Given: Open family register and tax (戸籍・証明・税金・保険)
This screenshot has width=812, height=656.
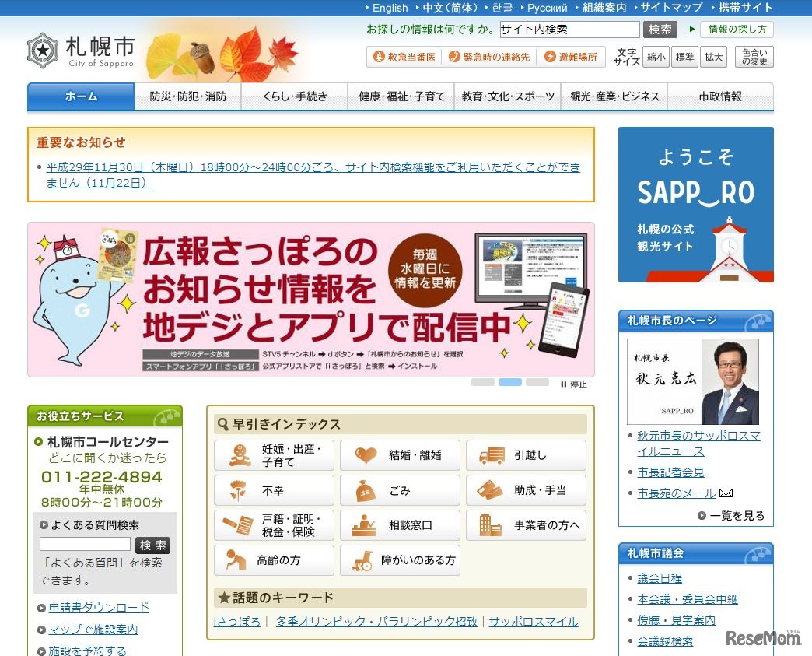Looking at the screenshot, I should point(274,525).
